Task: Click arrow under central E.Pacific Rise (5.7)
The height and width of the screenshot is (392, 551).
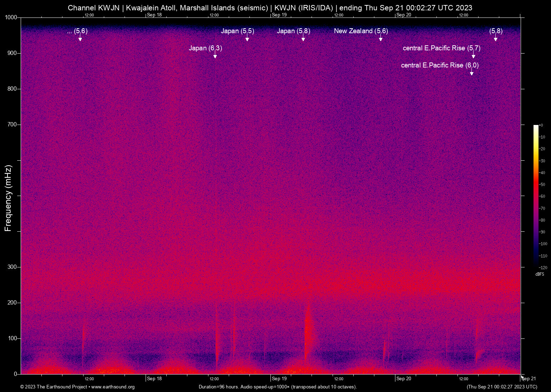Action: coord(473,56)
